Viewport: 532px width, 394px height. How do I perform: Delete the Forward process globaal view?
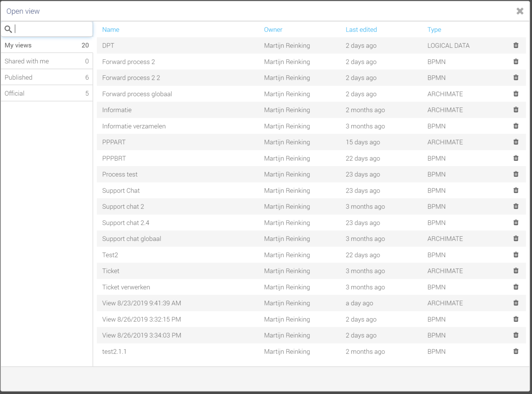tap(516, 94)
